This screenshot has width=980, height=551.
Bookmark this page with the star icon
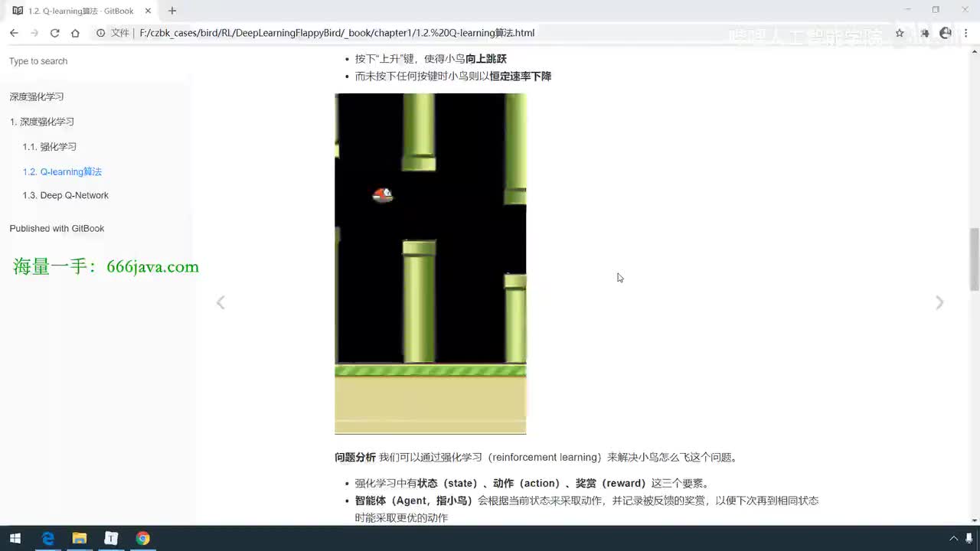click(900, 33)
